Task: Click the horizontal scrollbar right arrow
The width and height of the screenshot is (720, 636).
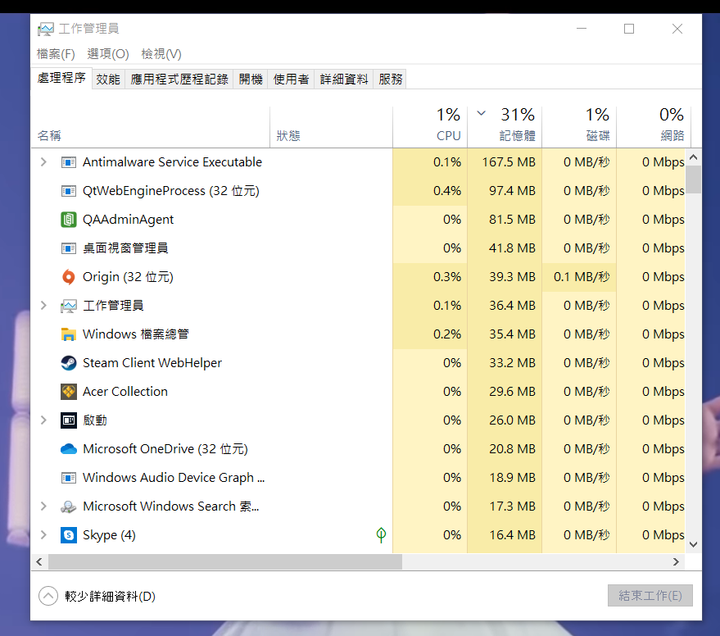Action: click(676, 562)
